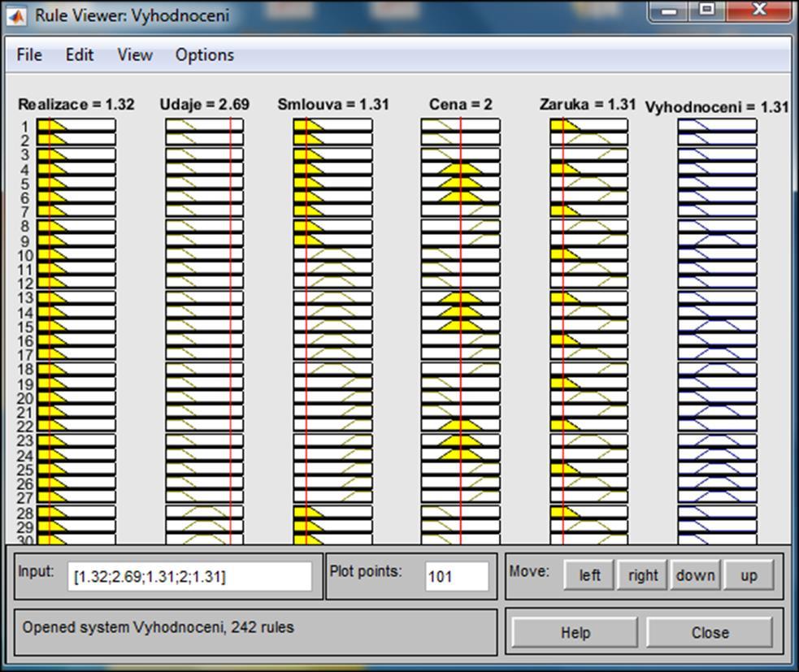Click the Vyhodnoceni = 1.31 output header
Image resolution: width=799 pixels, height=672 pixels.
716,107
